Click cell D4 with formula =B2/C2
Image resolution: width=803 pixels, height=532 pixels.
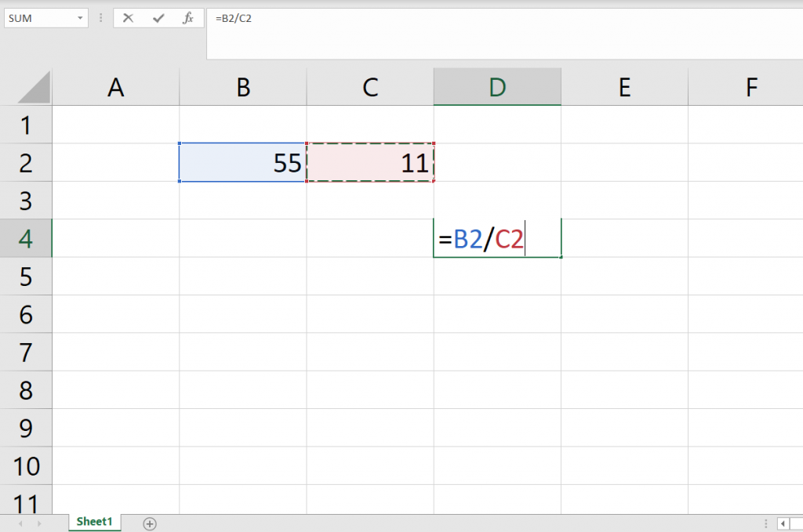tap(497, 238)
